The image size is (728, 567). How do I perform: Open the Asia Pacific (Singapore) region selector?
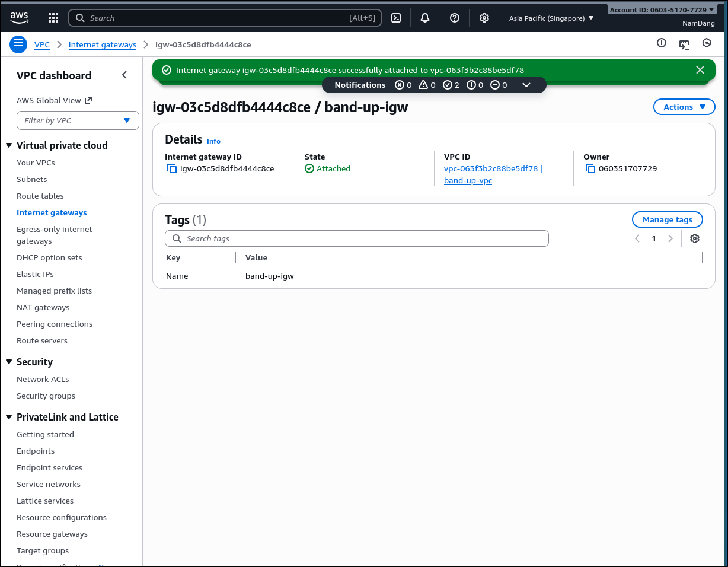pos(551,18)
